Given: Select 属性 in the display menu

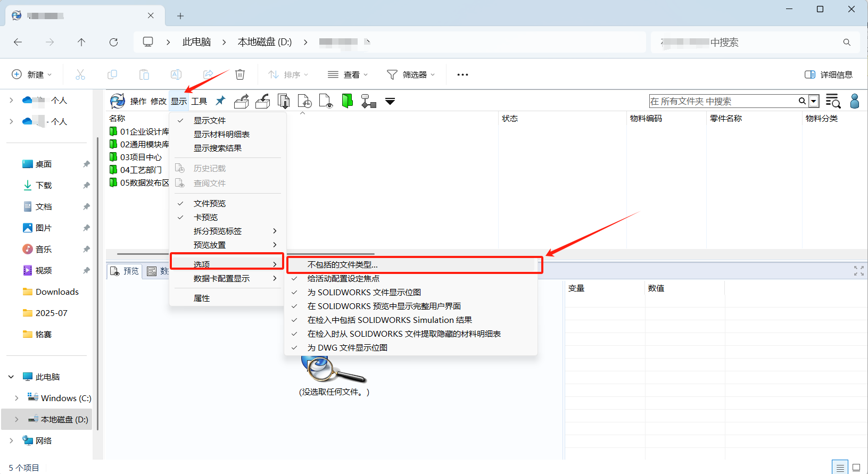Looking at the screenshot, I should tap(228, 298).
